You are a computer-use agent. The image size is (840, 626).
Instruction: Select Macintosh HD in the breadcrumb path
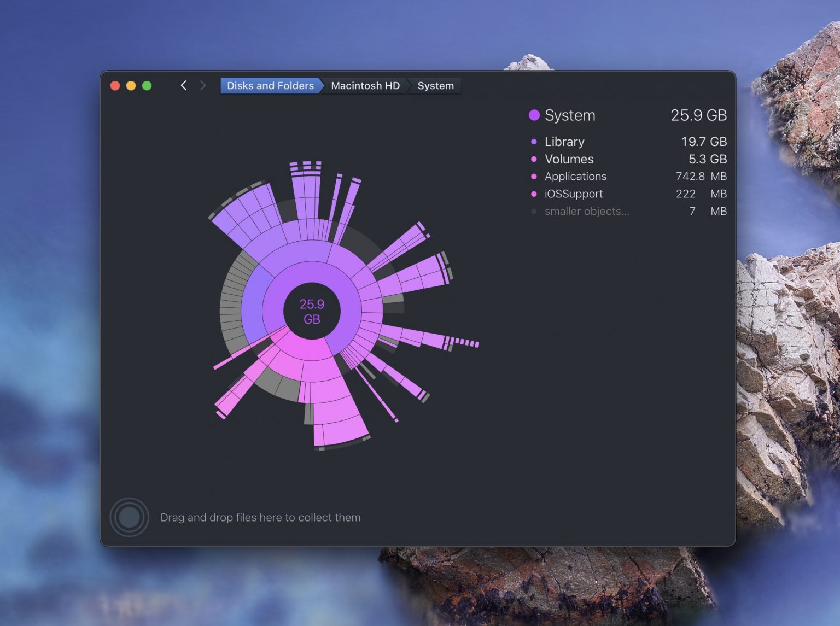365,85
